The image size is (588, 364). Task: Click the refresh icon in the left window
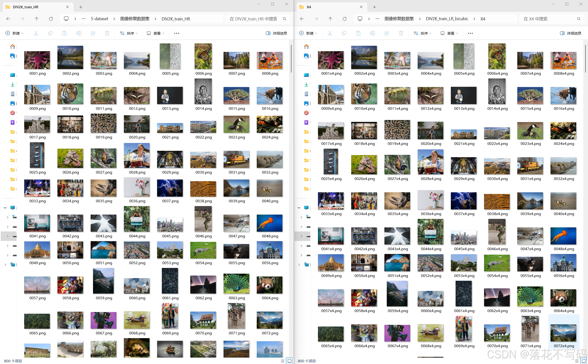(x=51, y=19)
